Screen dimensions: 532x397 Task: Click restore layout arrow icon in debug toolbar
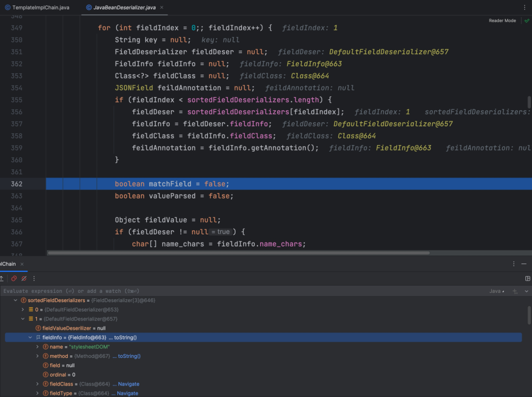click(2, 278)
